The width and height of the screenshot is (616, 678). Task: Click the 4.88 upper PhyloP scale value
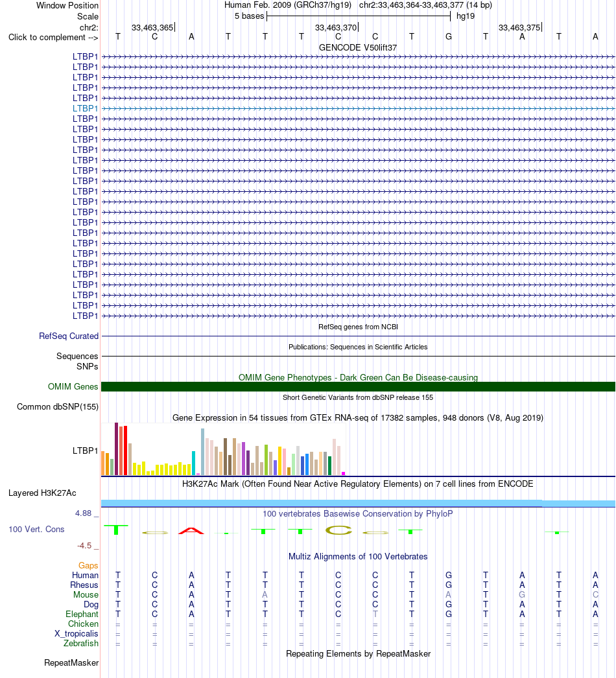tap(84, 513)
